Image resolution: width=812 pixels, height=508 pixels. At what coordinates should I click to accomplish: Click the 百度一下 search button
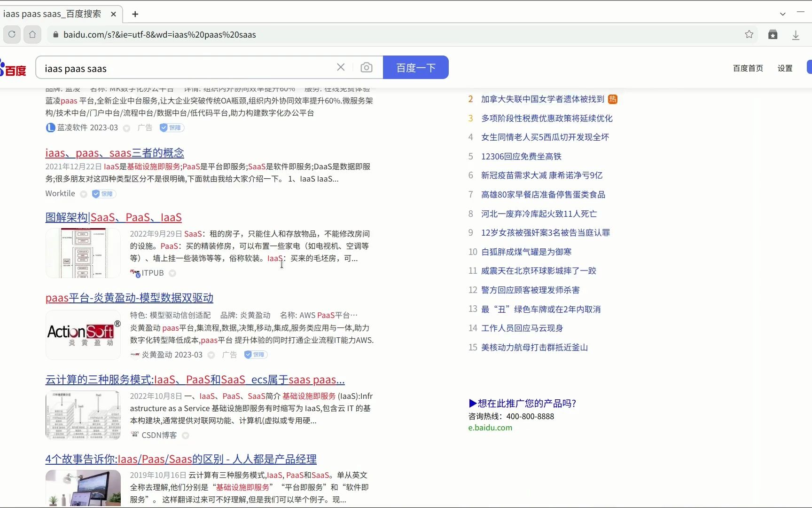point(416,67)
